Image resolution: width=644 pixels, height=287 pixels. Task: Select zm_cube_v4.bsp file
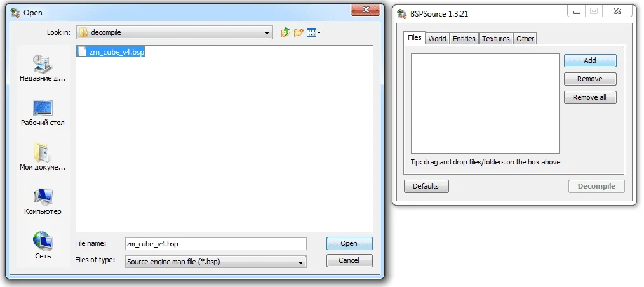[x=111, y=51]
